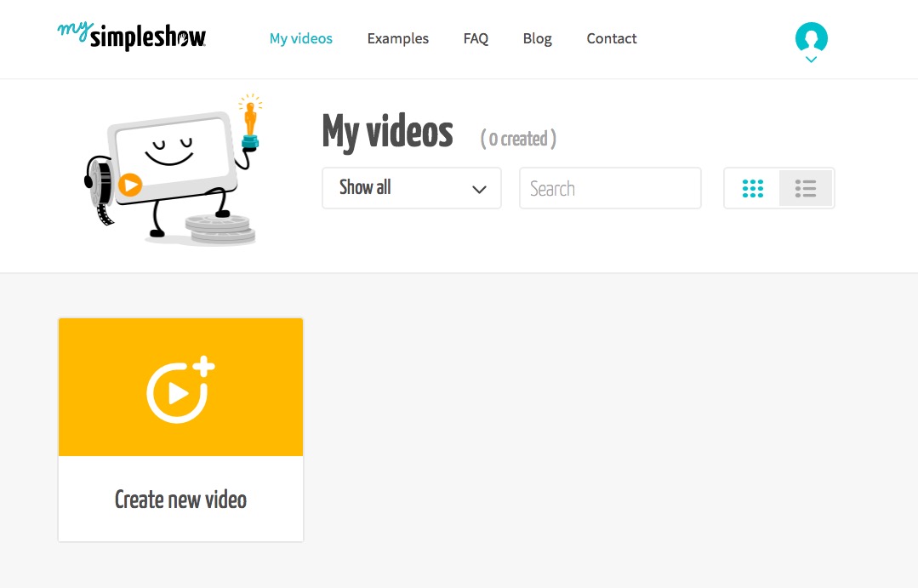918x588 pixels.
Task: Open the FAQ page
Action: pos(476,38)
